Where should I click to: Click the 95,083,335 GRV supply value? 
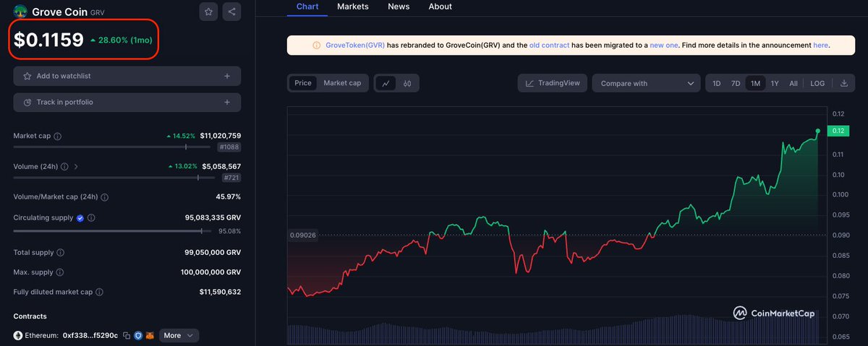pos(213,217)
